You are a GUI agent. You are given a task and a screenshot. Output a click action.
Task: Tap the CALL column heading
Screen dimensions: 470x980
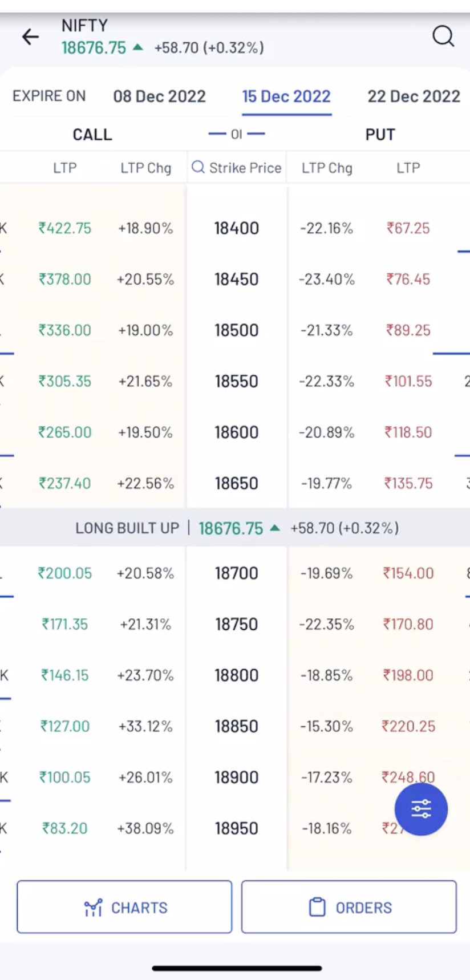pos(92,135)
